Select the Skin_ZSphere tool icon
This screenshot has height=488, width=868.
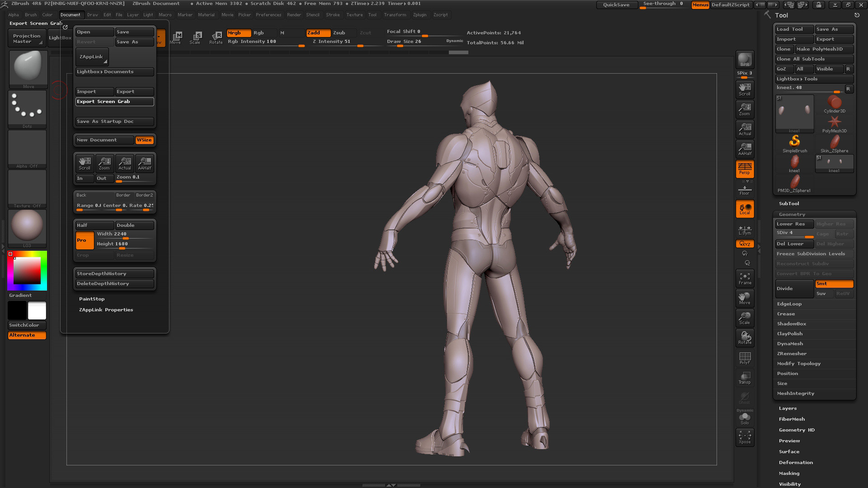pos(834,144)
